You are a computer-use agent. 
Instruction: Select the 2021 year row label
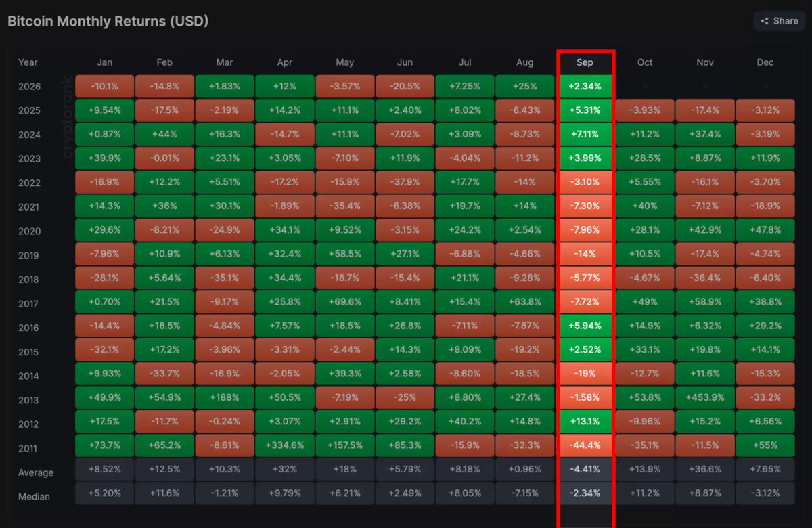[29, 207]
